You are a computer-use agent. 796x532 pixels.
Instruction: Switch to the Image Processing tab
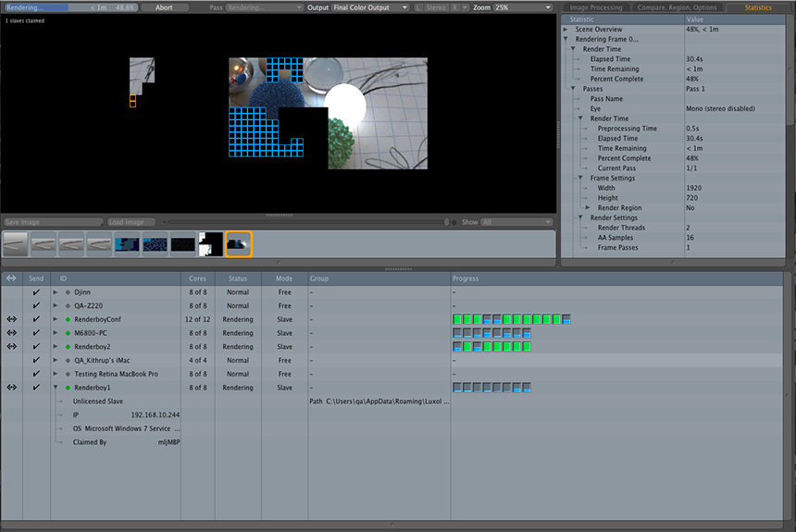594,7
